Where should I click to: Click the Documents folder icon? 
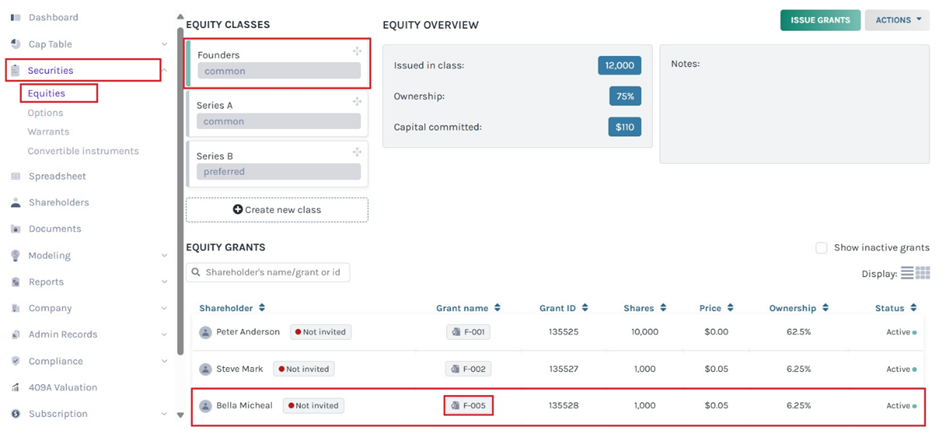pyautogui.click(x=16, y=229)
